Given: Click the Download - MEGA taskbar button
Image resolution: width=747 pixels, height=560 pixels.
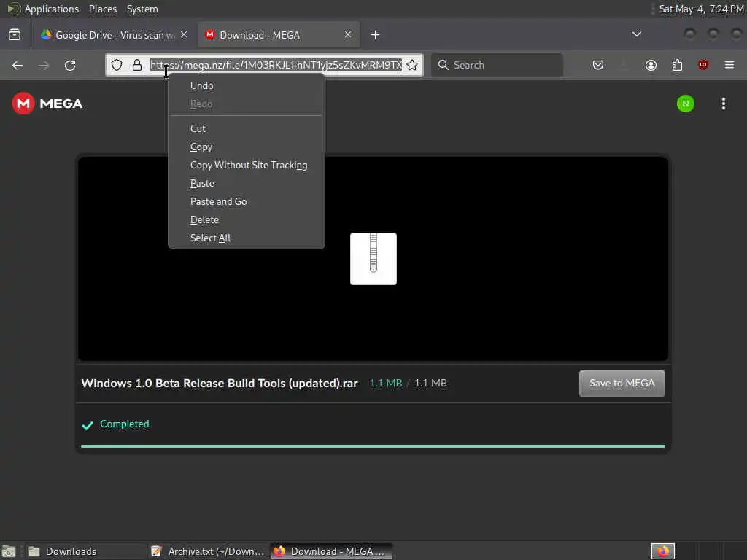Looking at the screenshot, I should pyautogui.click(x=332, y=551).
